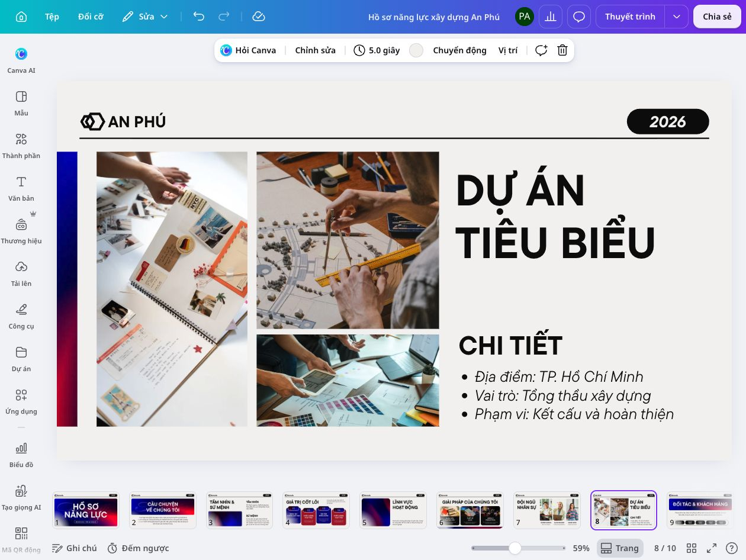Open the Biểu đồ charts panel

21,455
